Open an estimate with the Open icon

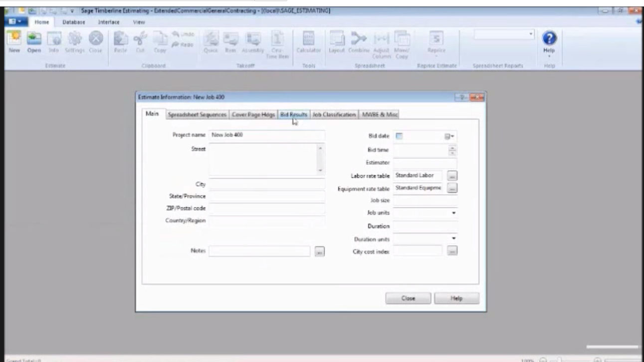click(33, 39)
